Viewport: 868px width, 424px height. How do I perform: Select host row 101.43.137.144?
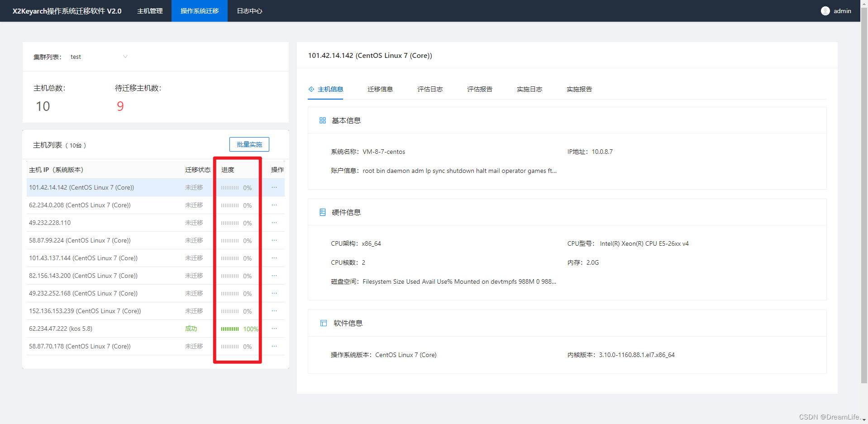(x=156, y=258)
